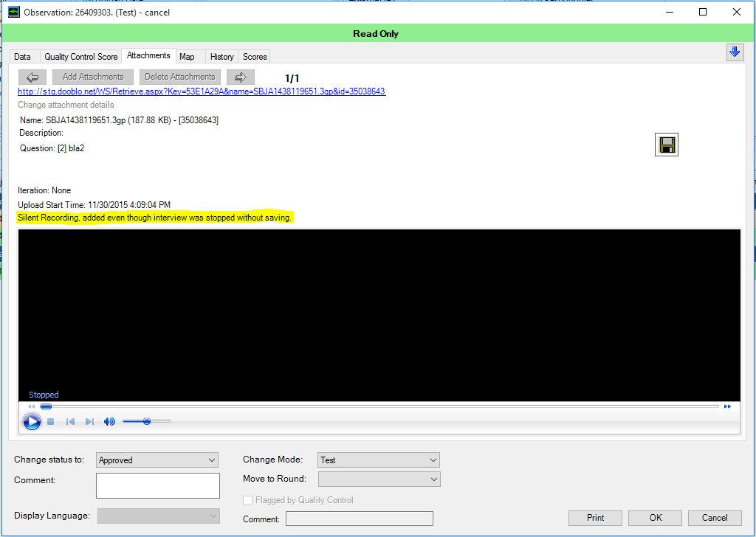
Task: Skip to next track in player
Action: [x=89, y=422]
